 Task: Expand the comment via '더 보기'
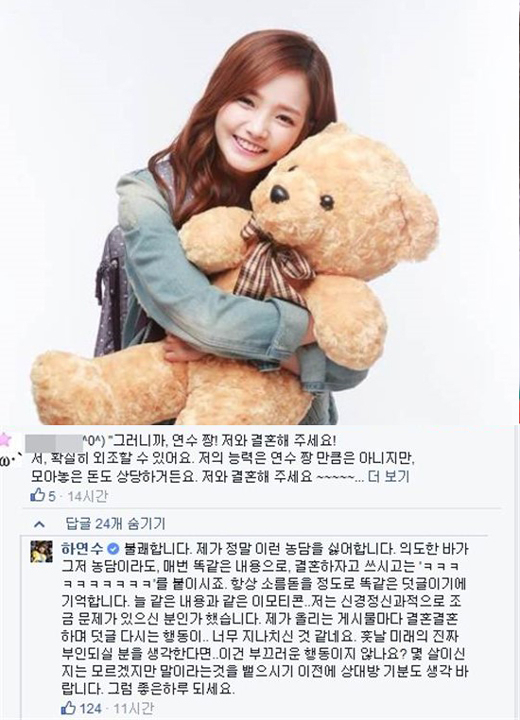tap(389, 477)
